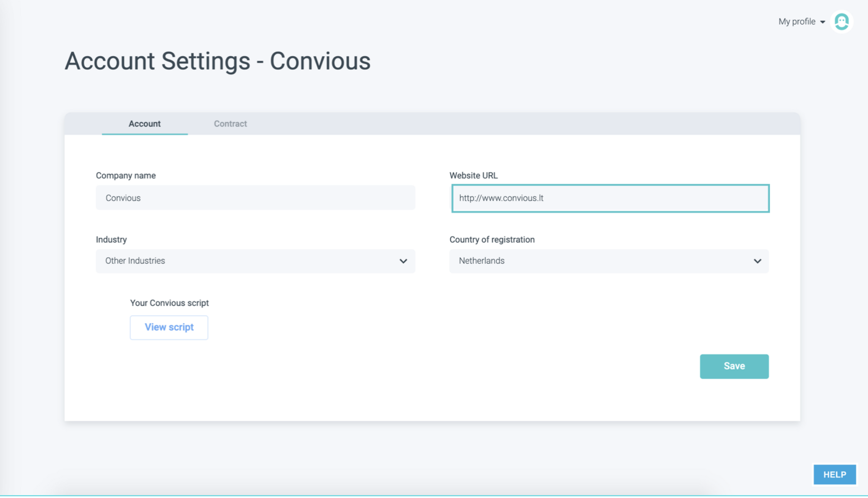The width and height of the screenshot is (868, 498).
Task: Click the Website URL label
Action: tap(473, 176)
